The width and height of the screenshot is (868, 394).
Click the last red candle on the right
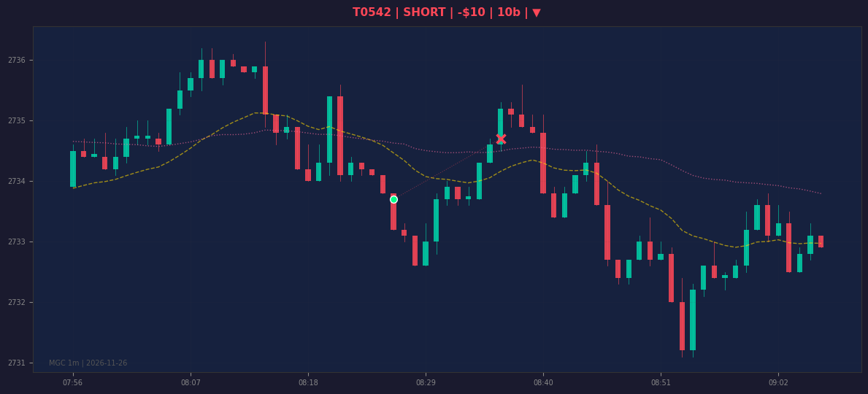tap(821, 242)
